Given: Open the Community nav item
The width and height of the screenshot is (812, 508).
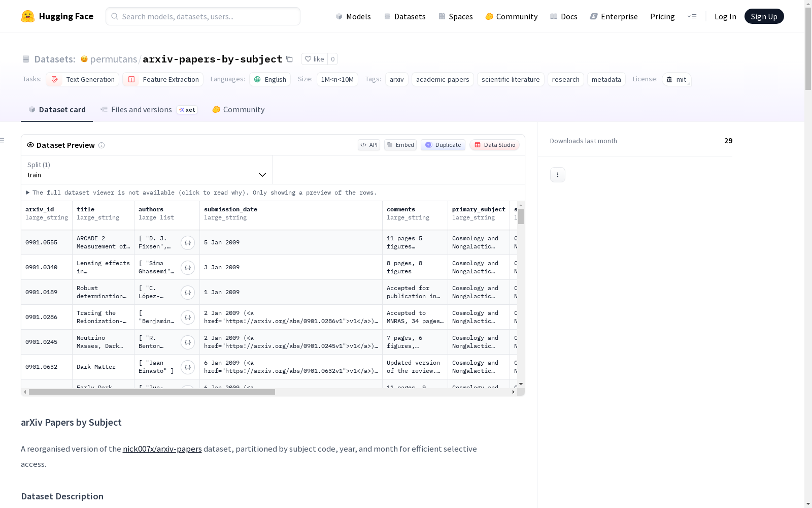Looking at the screenshot, I should [512, 16].
